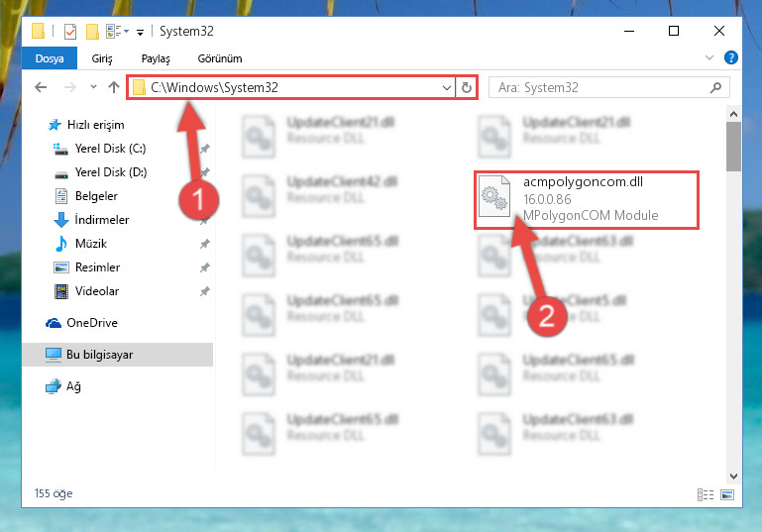Viewport: 762px width, 532px height.
Task: Click the acmpolygoncom.dll gear file icon
Action: coord(494,197)
